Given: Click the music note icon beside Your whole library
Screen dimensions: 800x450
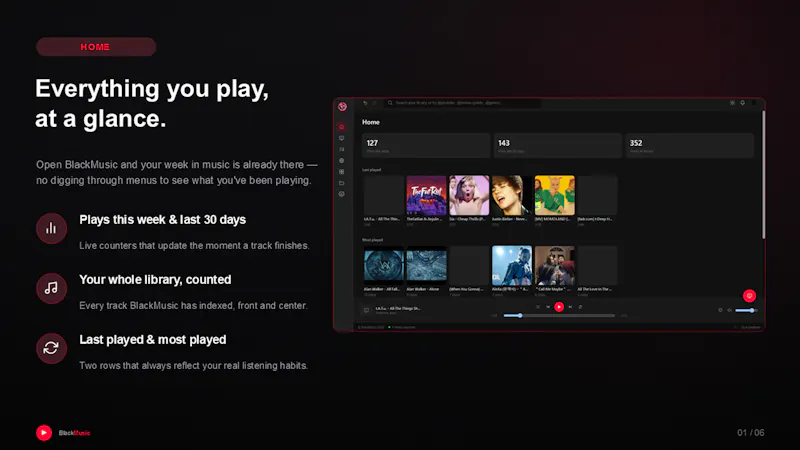Looking at the screenshot, I should (51, 288).
